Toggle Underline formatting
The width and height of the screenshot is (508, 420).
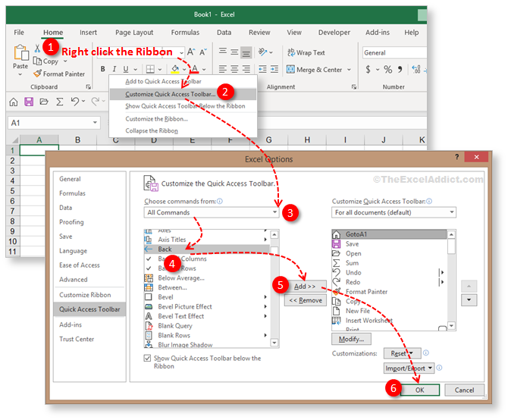(x=126, y=69)
